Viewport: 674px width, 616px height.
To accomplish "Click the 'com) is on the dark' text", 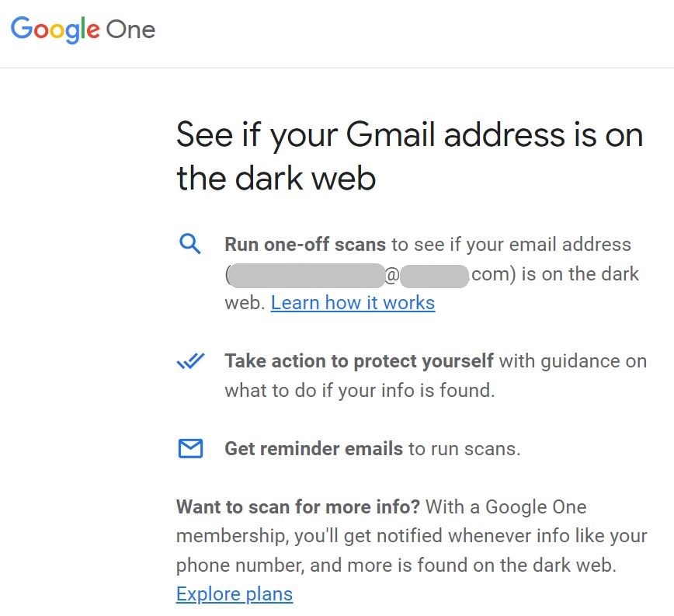I will click(555, 274).
